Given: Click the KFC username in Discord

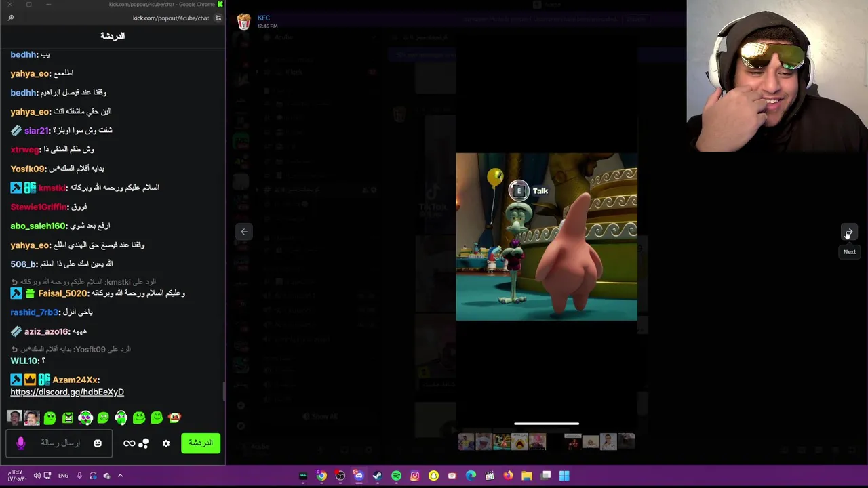Looking at the screenshot, I should click(x=264, y=18).
